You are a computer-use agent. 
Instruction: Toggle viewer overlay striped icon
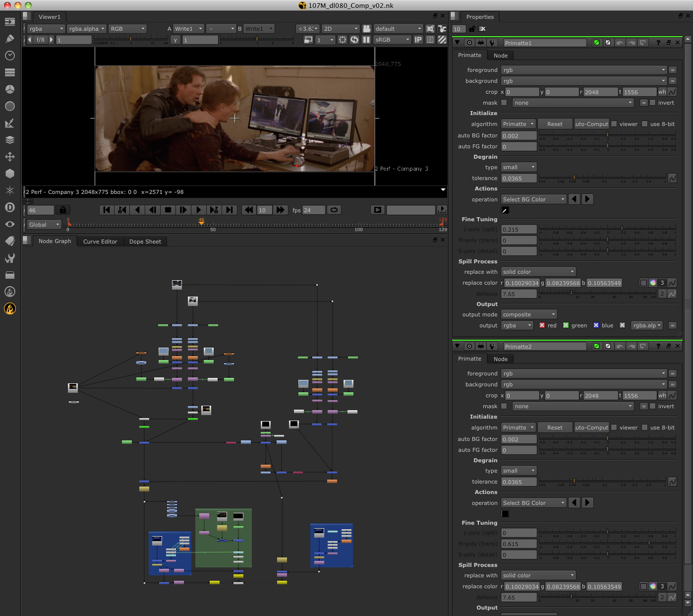(x=442, y=40)
